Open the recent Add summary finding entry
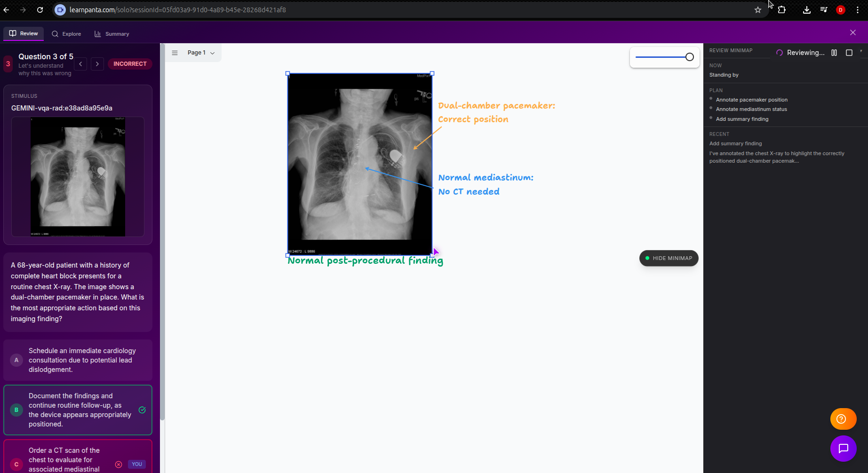This screenshot has height=473, width=868. 735,143
